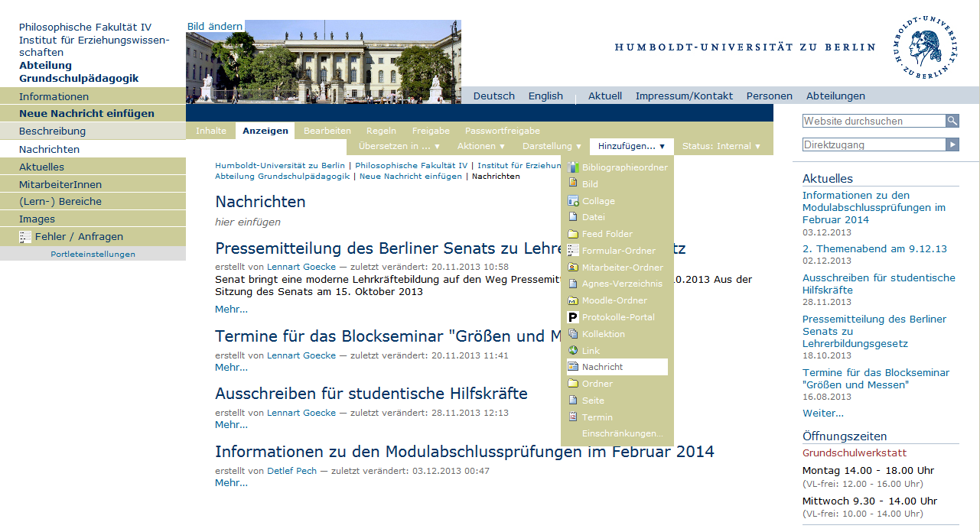
Task: Click the Protokolle-Portal P icon
Action: (573, 317)
